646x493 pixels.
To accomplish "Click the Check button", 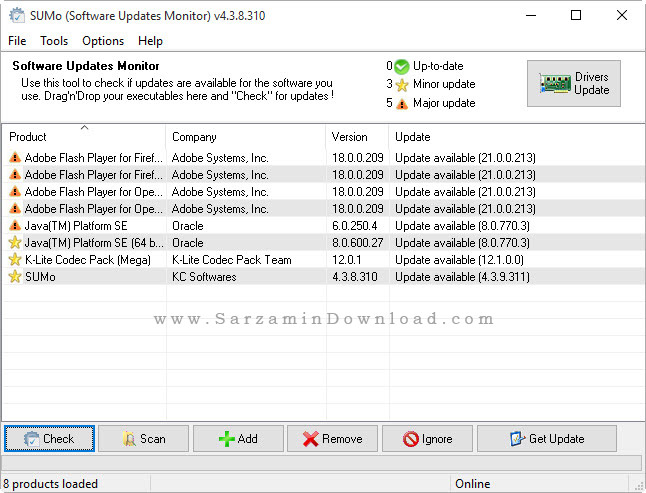I will (x=49, y=439).
